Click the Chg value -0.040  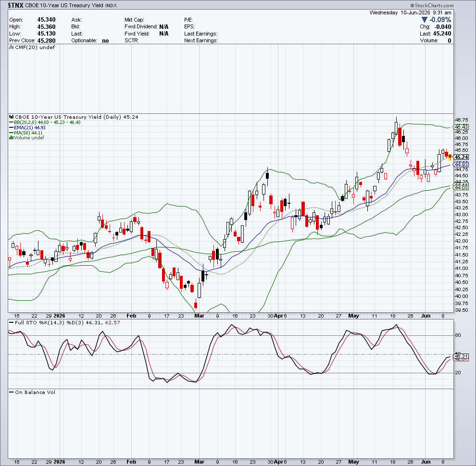pyautogui.click(x=443, y=27)
